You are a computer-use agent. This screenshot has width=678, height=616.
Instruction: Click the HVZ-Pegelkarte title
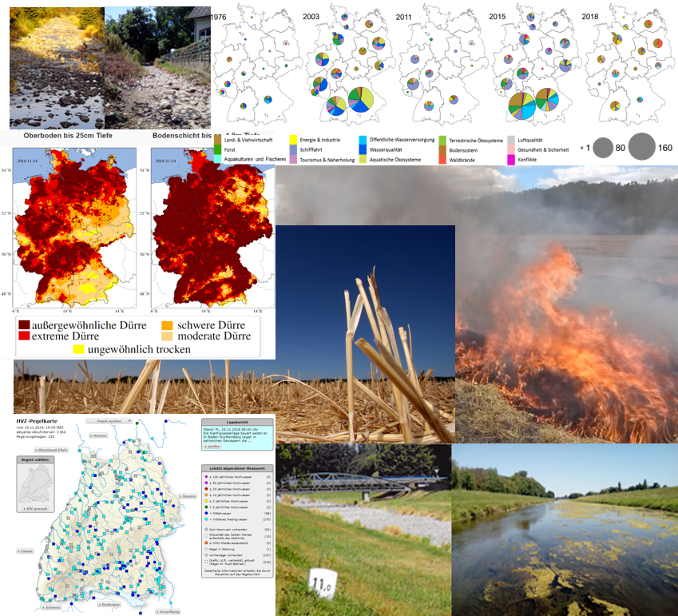click(x=37, y=421)
